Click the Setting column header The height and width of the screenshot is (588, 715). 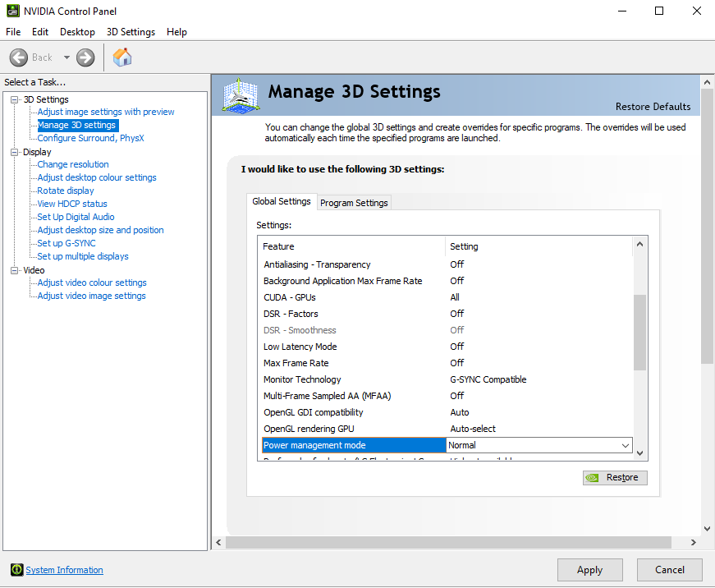539,246
